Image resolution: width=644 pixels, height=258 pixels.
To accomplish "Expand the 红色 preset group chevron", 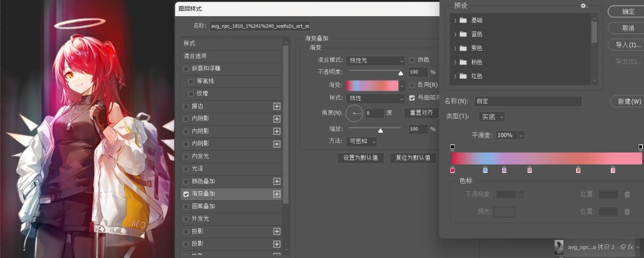I will [x=454, y=76].
